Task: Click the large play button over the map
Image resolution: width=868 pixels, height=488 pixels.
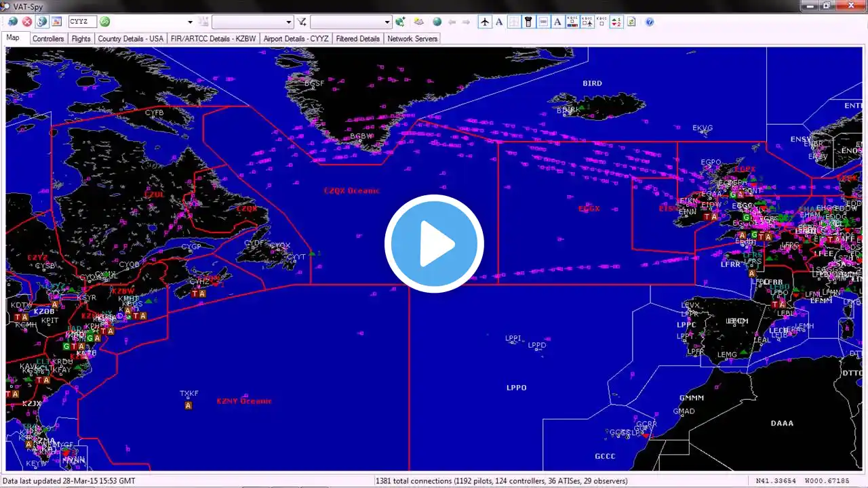Action: pos(434,244)
